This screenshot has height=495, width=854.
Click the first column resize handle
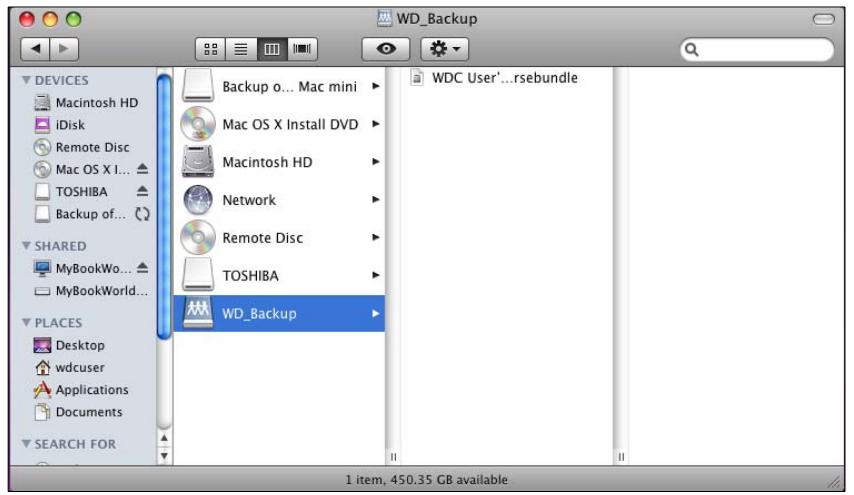pos(393,457)
